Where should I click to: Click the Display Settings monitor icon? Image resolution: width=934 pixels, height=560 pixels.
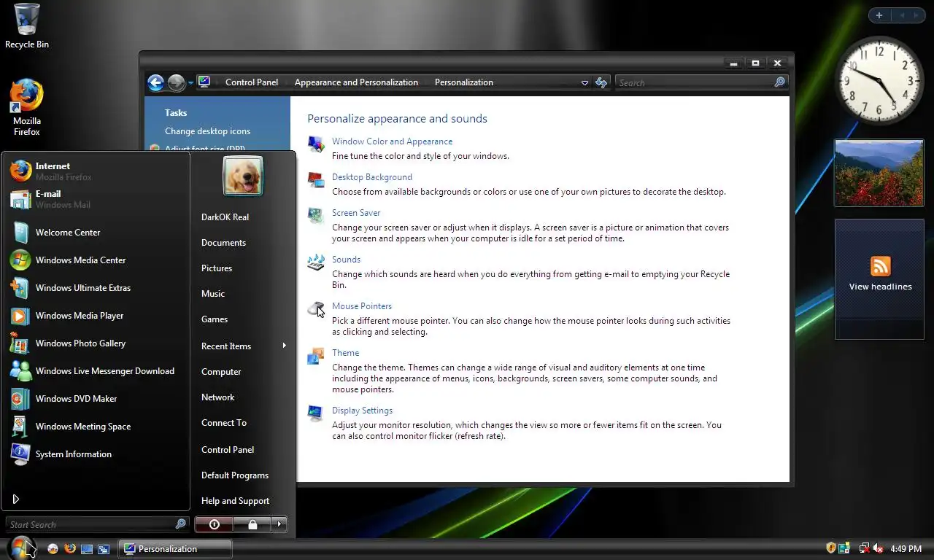click(x=316, y=413)
